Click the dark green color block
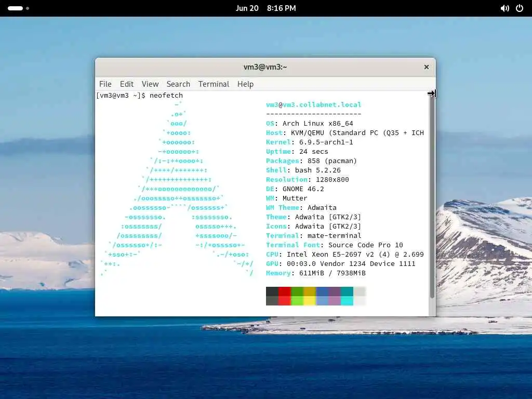 [297, 291]
